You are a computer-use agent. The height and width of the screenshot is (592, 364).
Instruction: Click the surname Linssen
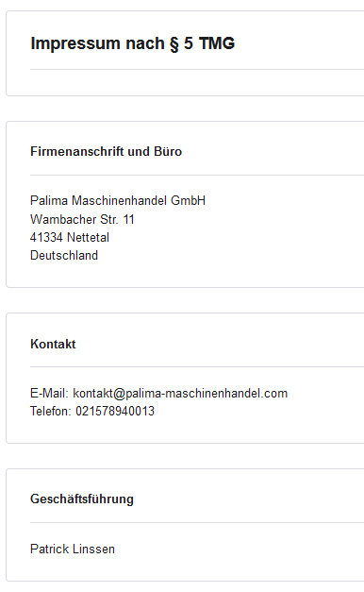click(x=93, y=549)
